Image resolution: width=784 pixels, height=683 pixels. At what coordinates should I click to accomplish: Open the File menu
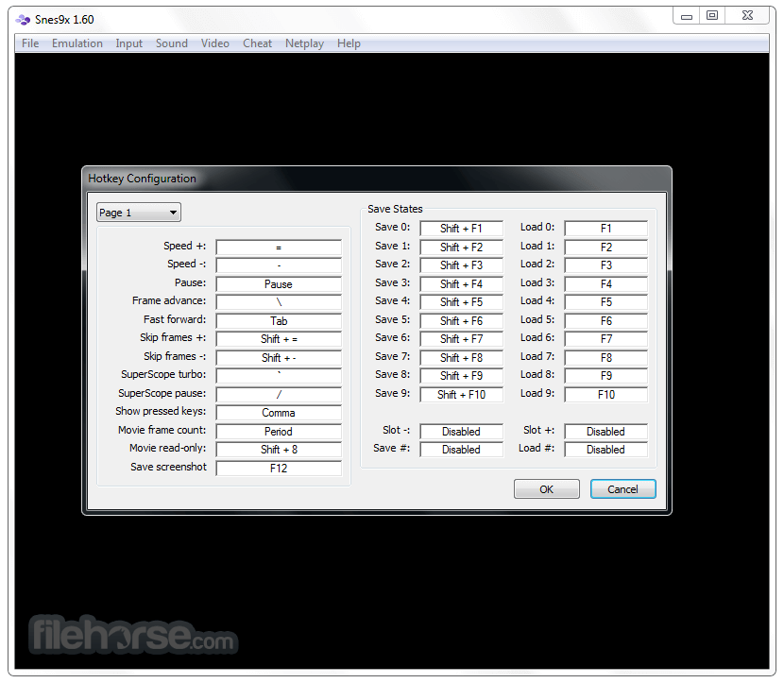point(30,43)
